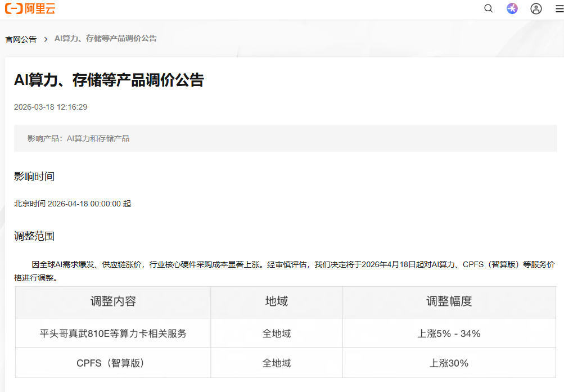Click the 调整内容 table header
Viewport: 564px width, 392px height.
click(112, 302)
